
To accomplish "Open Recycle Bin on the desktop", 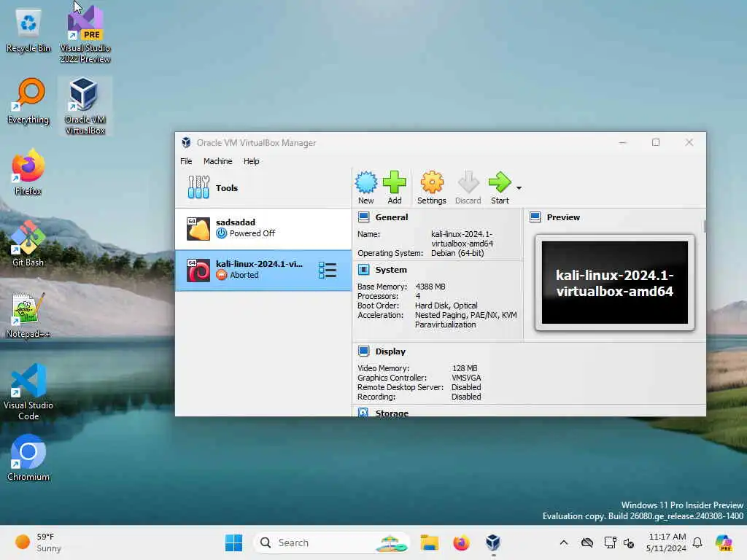I will [28, 31].
